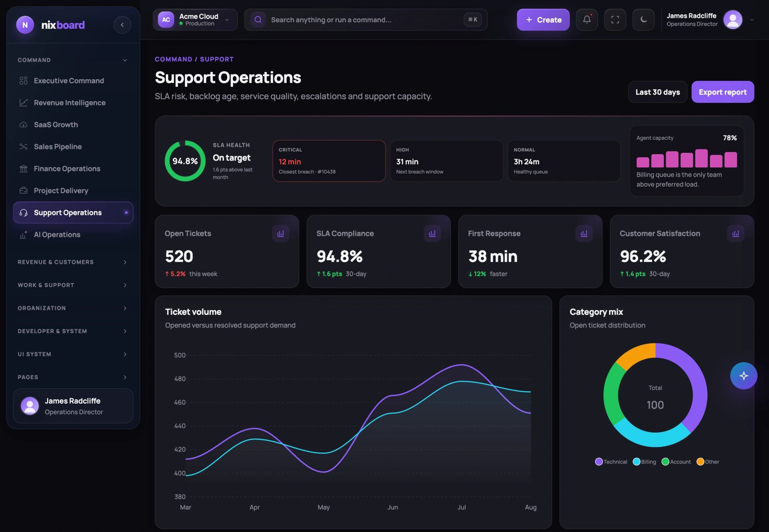Image resolution: width=769 pixels, height=532 pixels.
Task: Toggle dark mode moon icon
Action: click(x=643, y=20)
